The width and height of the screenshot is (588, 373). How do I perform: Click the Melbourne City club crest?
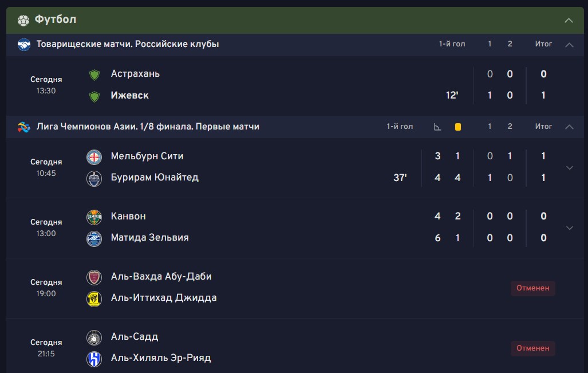94,156
